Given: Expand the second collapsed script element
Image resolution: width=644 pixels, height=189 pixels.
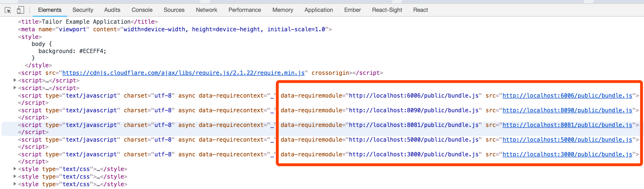Looking at the screenshot, I should [x=15, y=88].
